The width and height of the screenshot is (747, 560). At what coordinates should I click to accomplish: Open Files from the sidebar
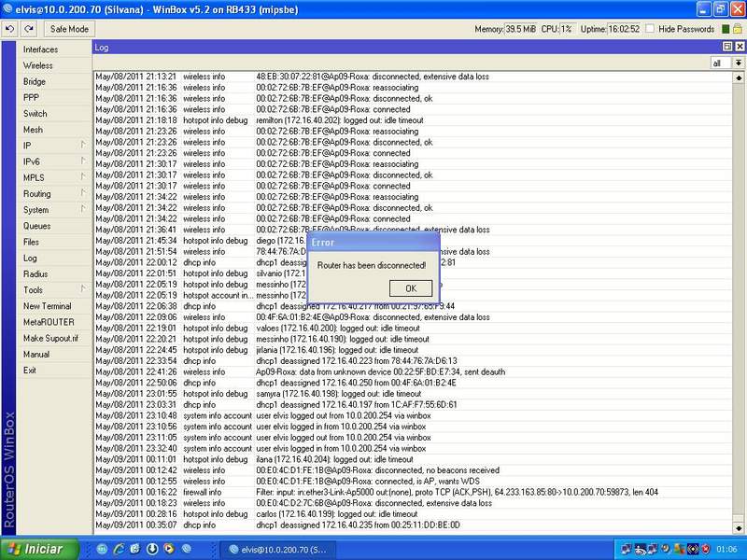[53, 242]
